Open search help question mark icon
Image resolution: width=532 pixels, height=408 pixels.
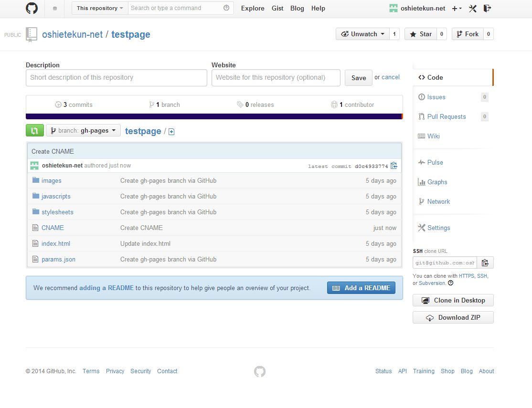pyautogui.click(x=226, y=8)
